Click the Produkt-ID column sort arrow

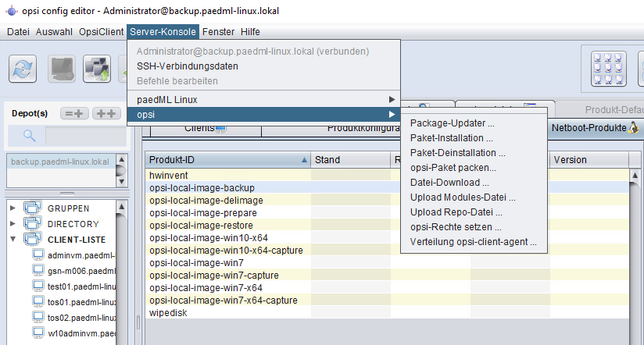[x=304, y=160]
